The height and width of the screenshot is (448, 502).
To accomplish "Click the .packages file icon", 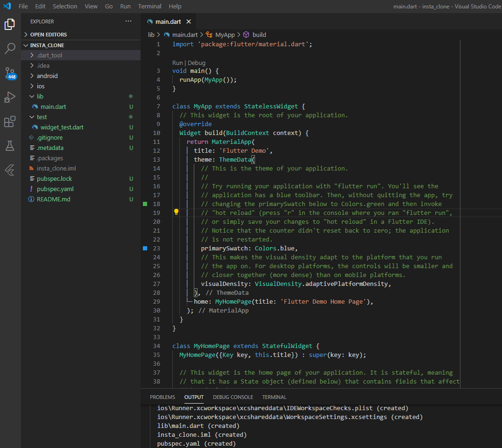I will pyautogui.click(x=32, y=158).
